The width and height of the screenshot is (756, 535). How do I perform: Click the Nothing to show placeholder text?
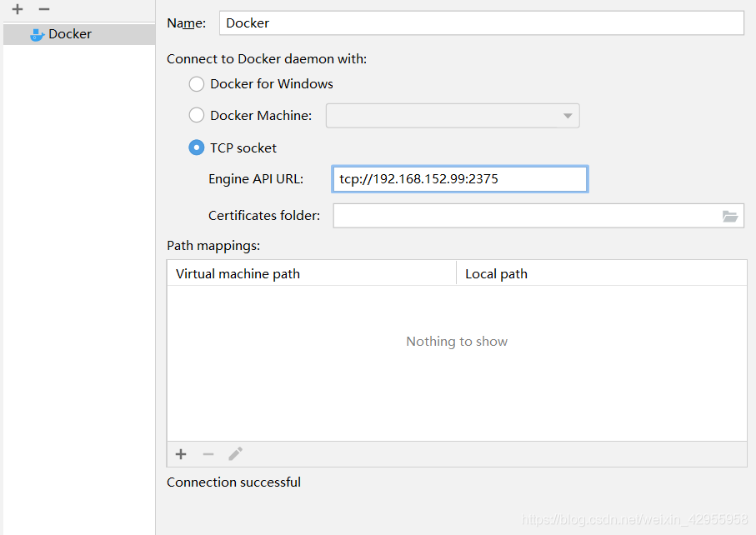click(x=457, y=341)
